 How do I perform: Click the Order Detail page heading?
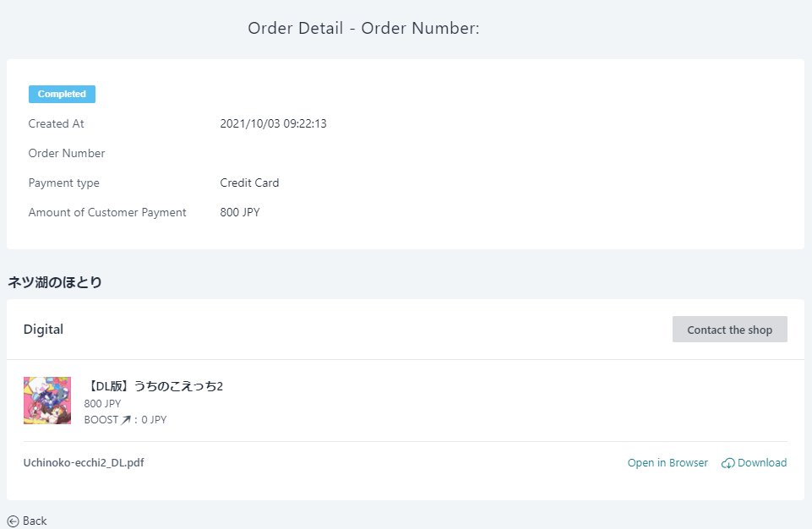[363, 28]
